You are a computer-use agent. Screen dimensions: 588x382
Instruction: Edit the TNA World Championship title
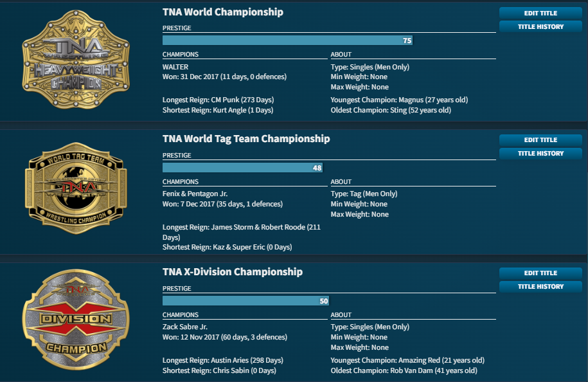[x=540, y=13]
